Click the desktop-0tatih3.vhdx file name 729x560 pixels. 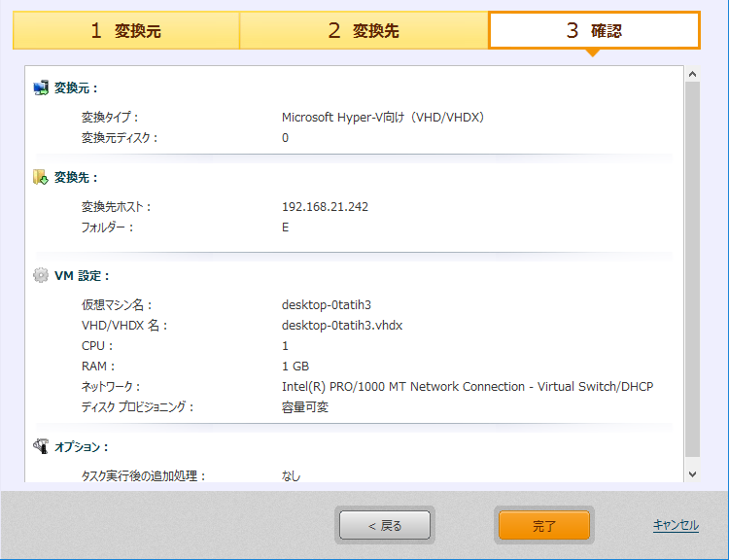(x=342, y=326)
